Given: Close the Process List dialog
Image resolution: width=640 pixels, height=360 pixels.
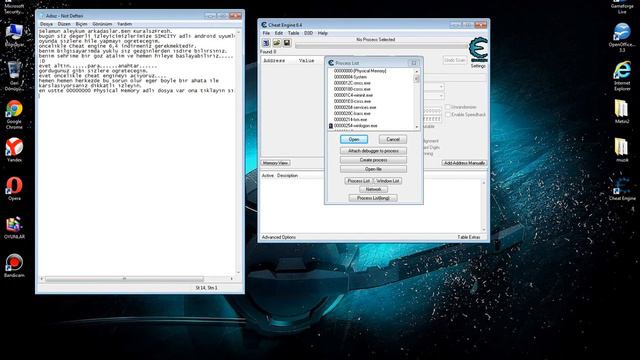Looking at the screenshot, I should 414,63.
